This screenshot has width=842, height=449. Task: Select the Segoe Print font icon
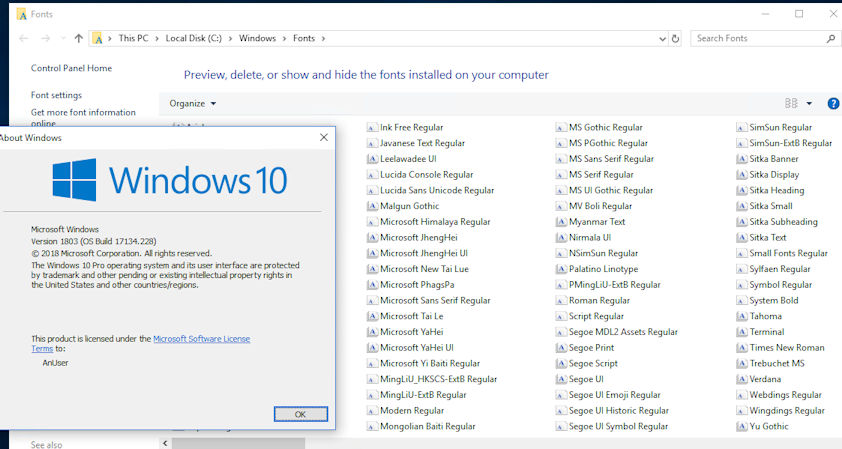point(561,348)
